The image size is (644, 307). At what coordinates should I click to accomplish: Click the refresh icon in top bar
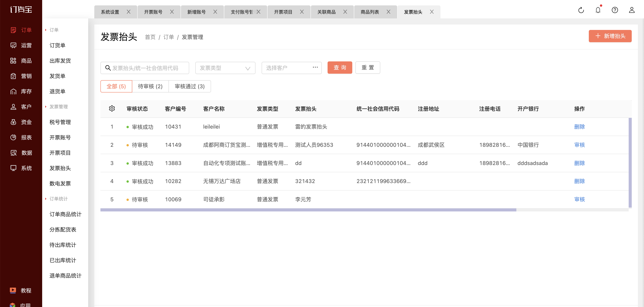[x=581, y=10]
